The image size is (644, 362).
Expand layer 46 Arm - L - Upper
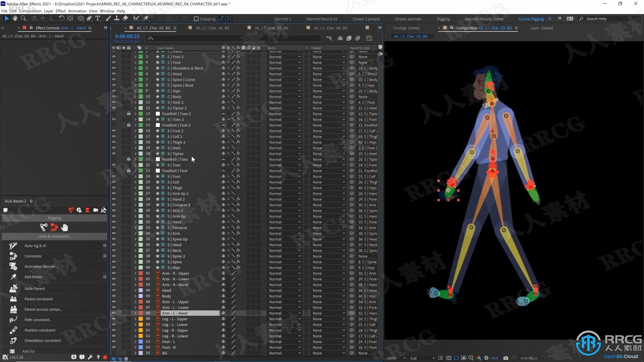(x=135, y=301)
